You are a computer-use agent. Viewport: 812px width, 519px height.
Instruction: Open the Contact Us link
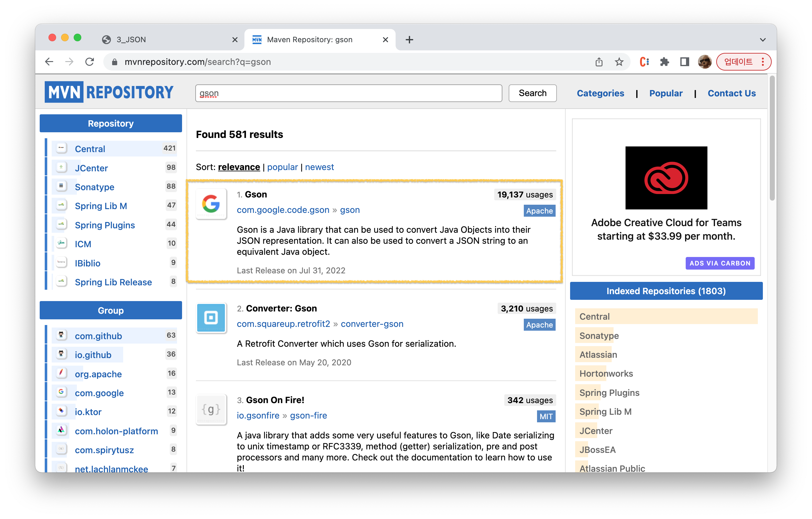[731, 93]
